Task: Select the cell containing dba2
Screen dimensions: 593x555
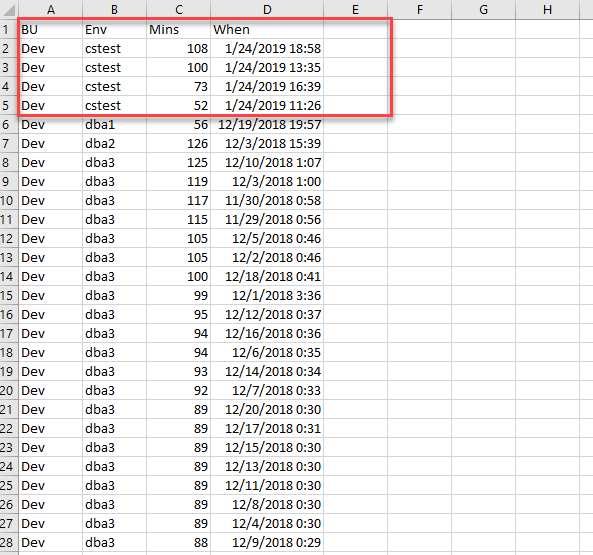Action: point(114,144)
